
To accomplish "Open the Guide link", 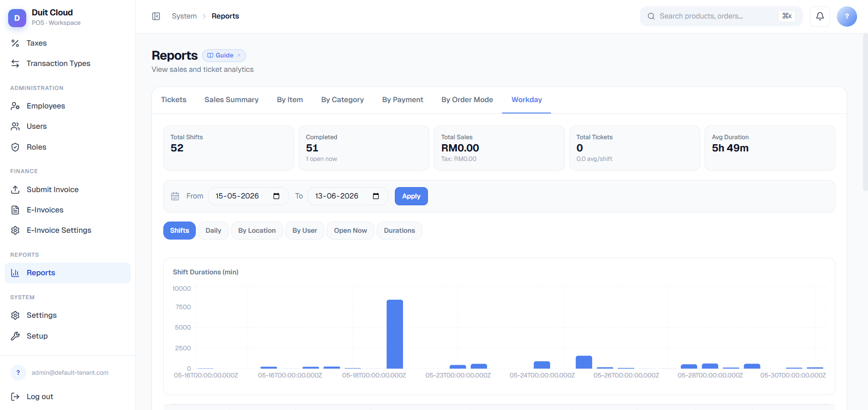I will click(224, 55).
